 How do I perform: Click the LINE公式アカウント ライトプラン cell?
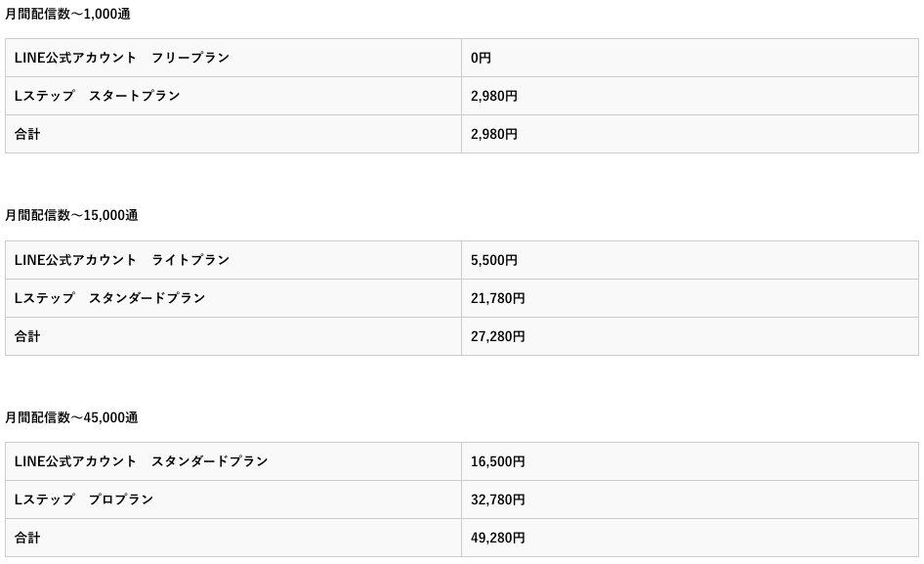pyautogui.click(x=233, y=260)
